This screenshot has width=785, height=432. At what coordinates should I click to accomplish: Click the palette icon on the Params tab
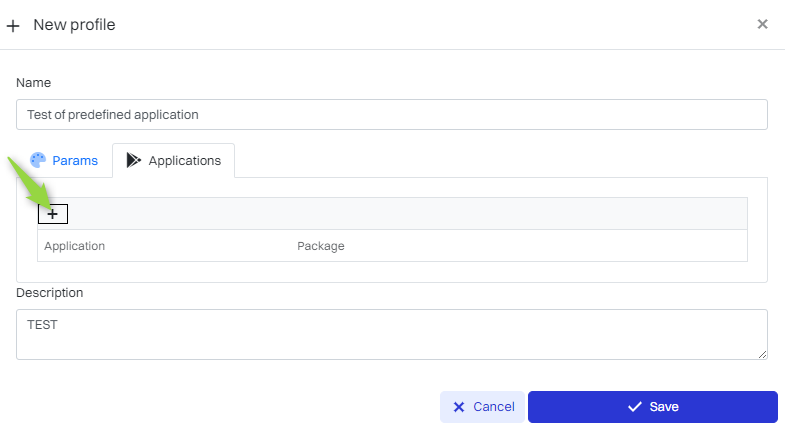(x=39, y=160)
